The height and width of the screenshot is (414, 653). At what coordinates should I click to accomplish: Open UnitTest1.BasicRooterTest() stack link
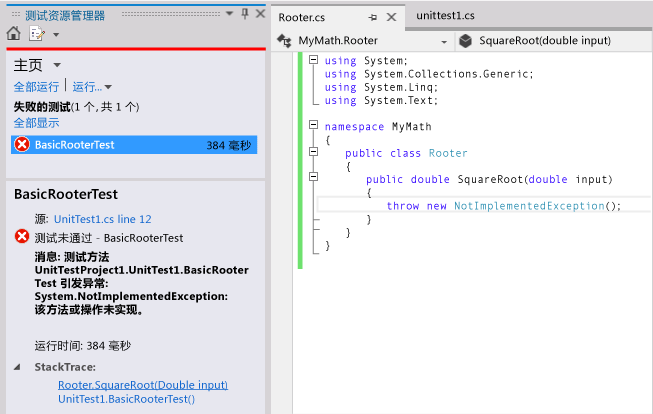coord(126,399)
